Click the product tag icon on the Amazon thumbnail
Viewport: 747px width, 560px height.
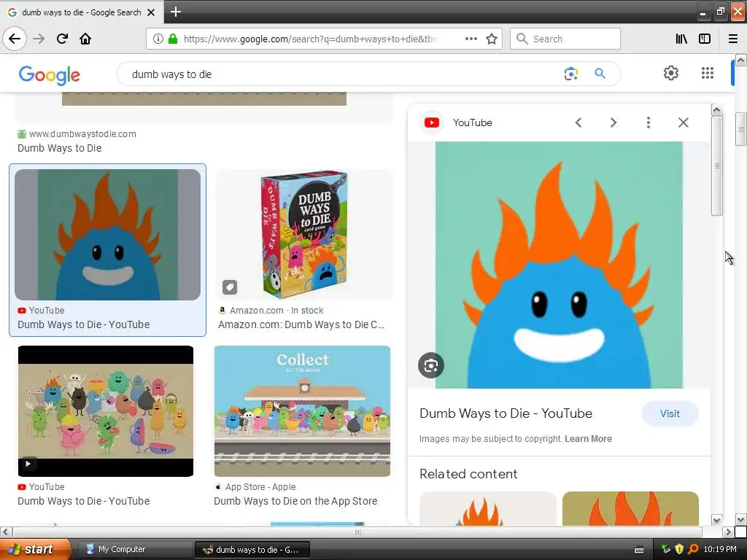coord(230,287)
